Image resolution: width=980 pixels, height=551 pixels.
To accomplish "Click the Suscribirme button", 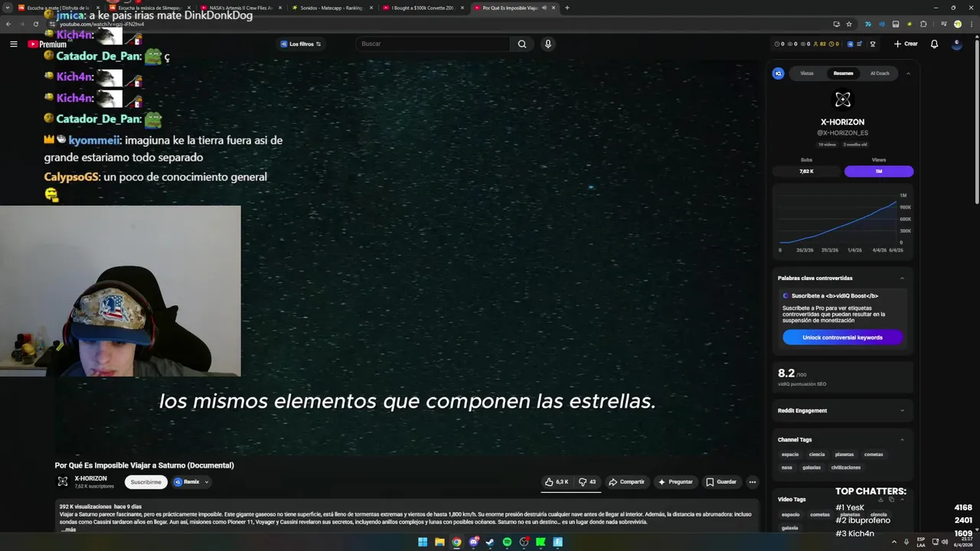I will [x=145, y=482].
